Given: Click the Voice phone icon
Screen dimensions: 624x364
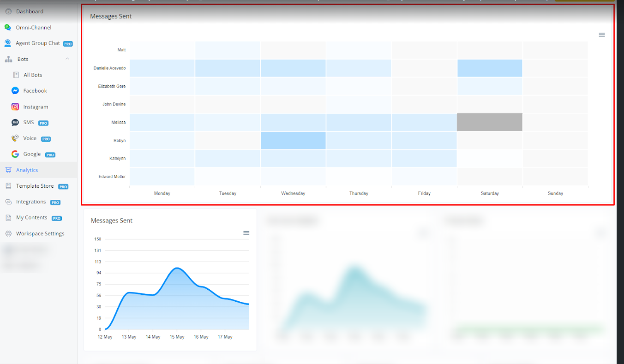Looking at the screenshot, I should pyautogui.click(x=15, y=138).
